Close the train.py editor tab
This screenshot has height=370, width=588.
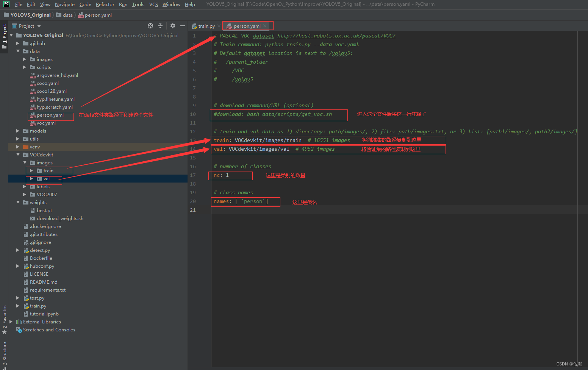219,26
